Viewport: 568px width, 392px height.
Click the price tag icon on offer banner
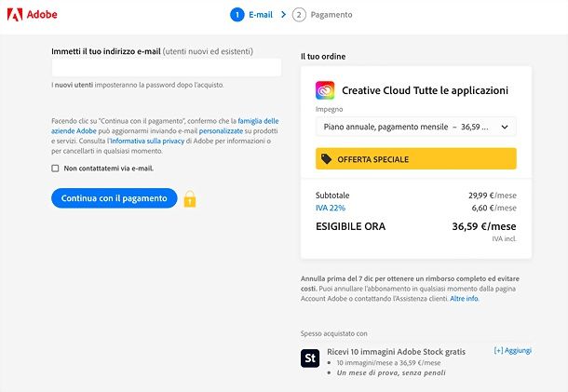click(326, 158)
